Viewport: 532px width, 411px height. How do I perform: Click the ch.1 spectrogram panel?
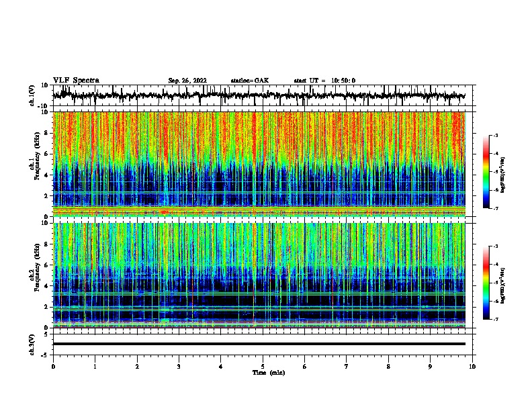(259, 164)
